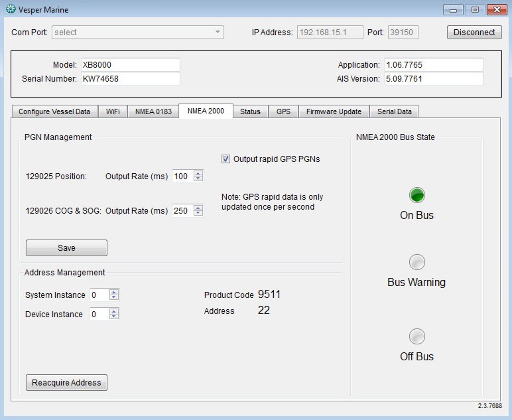Click the Save button in PGN Management
Screen dimensions: 512x420
(66, 248)
